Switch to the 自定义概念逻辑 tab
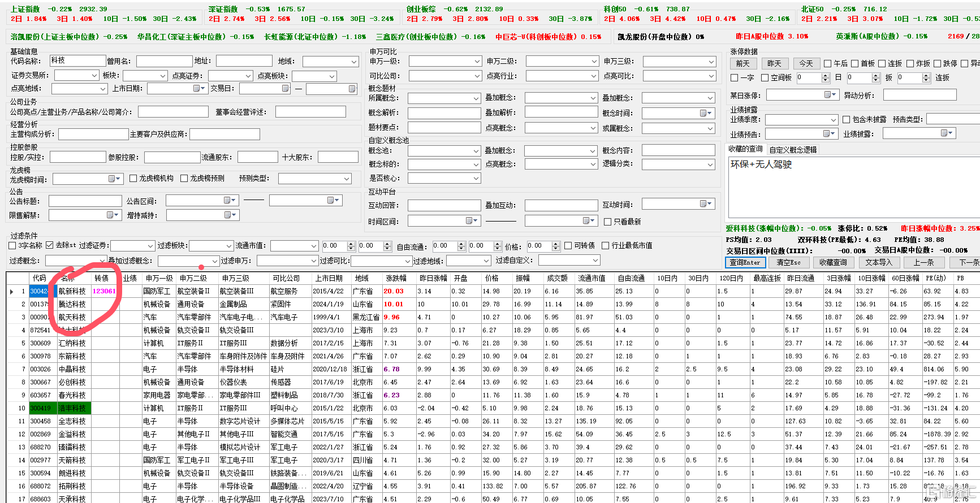 tap(793, 150)
